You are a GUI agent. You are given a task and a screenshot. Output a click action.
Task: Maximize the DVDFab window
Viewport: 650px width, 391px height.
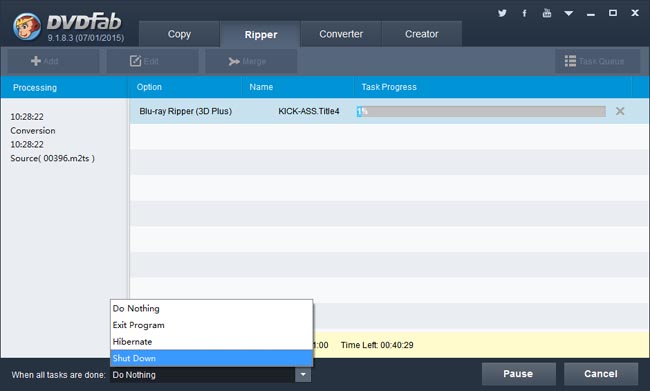point(613,13)
